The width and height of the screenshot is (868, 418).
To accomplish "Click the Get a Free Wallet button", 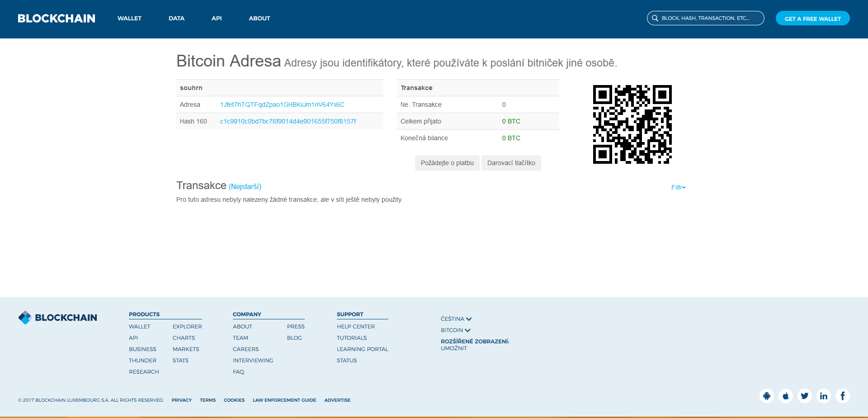I will [x=813, y=19].
